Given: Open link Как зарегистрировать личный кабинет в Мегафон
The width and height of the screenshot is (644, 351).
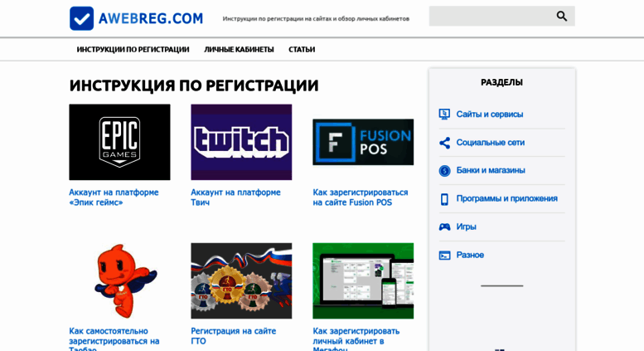Looking at the screenshot, I should 356,340.
